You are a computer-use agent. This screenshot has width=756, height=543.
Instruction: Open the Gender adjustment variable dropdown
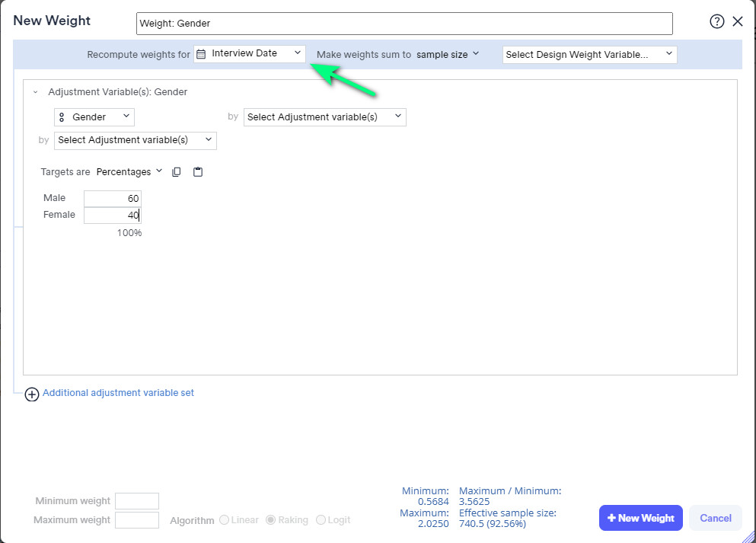tap(94, 117)
